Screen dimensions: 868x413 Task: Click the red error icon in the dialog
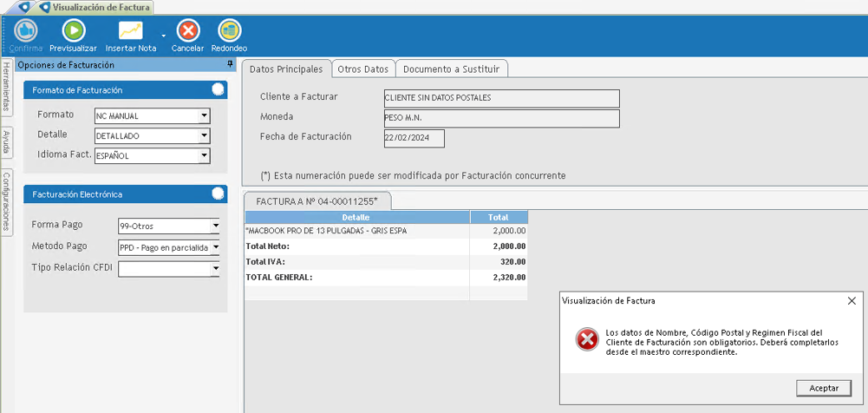coord(587,339)
